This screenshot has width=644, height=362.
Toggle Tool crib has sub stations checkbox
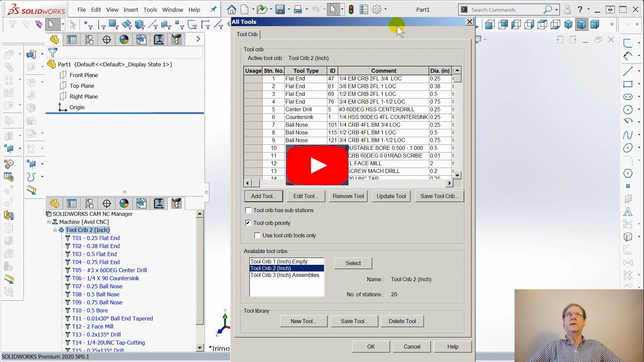click(248, 210)
